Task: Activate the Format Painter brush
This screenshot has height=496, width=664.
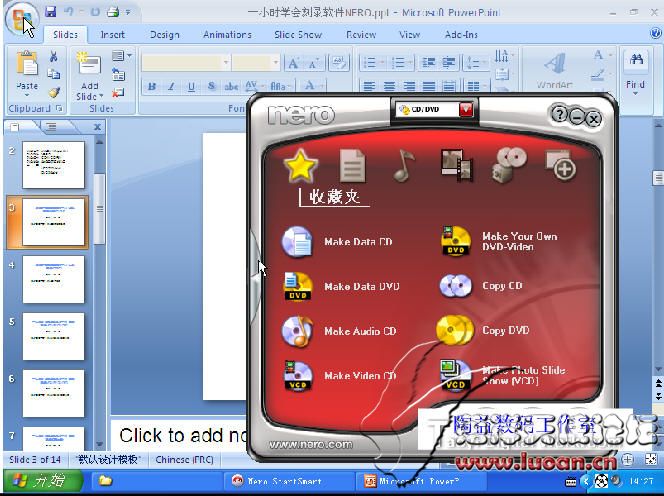Action: point(54,92)
